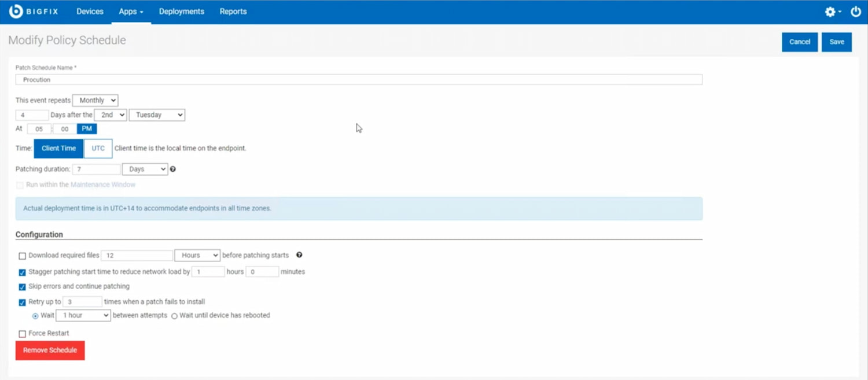Enable the Download required files checkbox
868x380 pixels.
click(22, 255)
